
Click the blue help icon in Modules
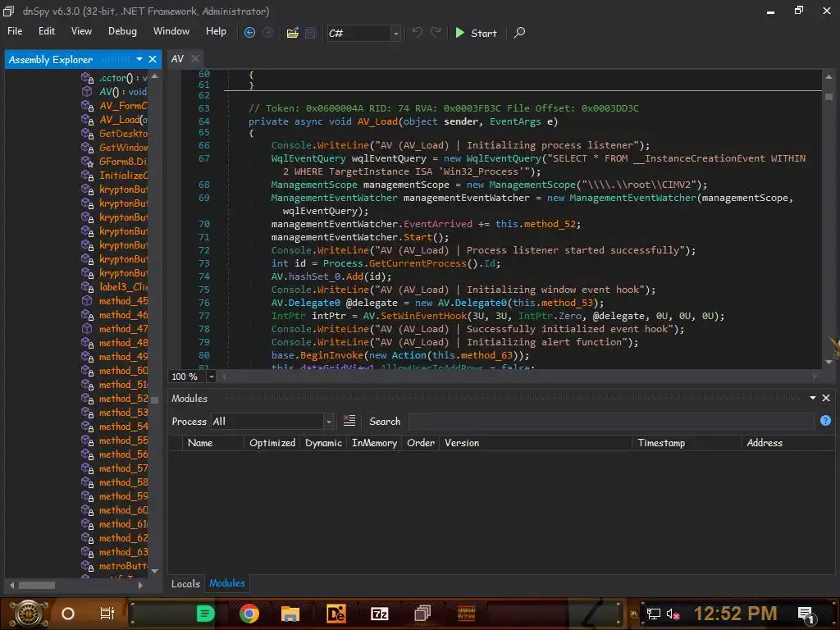coord(825,421)
